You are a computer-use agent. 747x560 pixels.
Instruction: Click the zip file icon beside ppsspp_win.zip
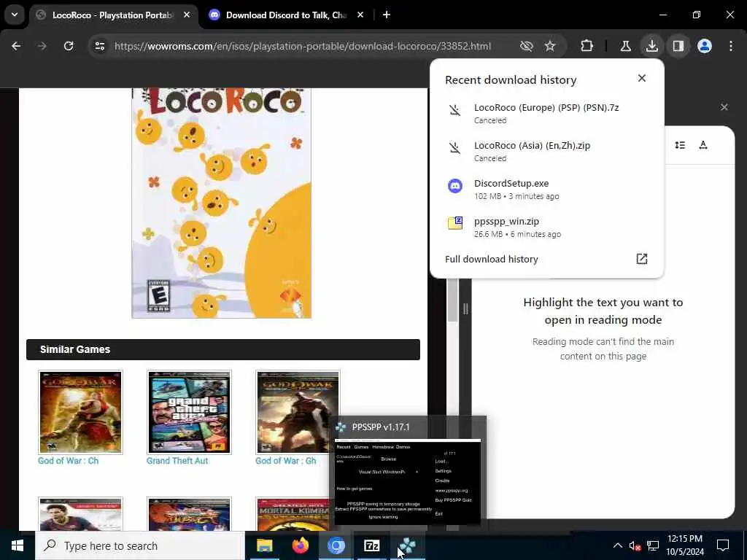455,223
